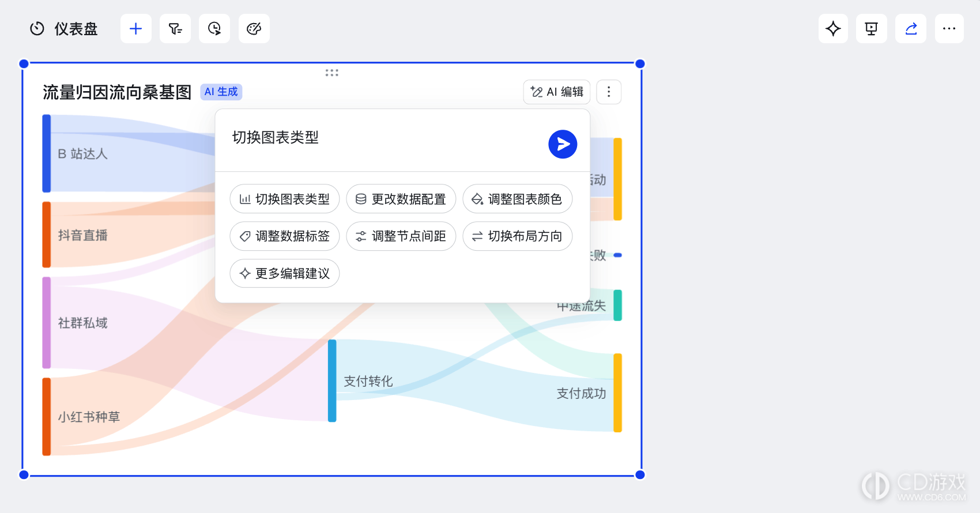The height and width of the screenshot is (513, 980).
Task: Click the B 站达人 label
Action: coord(82,154)
